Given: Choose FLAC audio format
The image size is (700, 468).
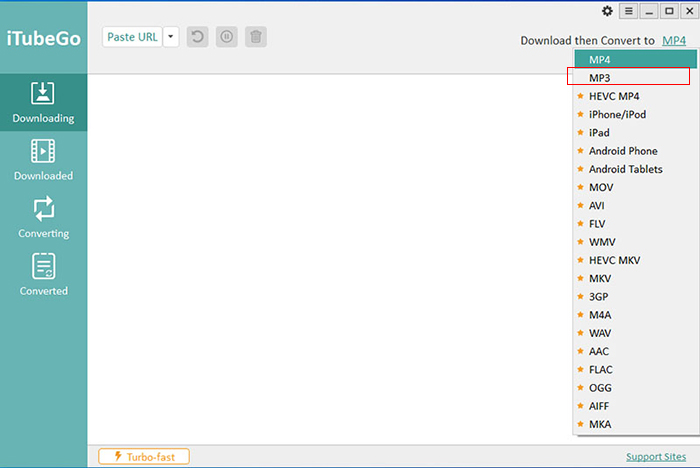Looking at the screenshot, I should pos(601,369).
